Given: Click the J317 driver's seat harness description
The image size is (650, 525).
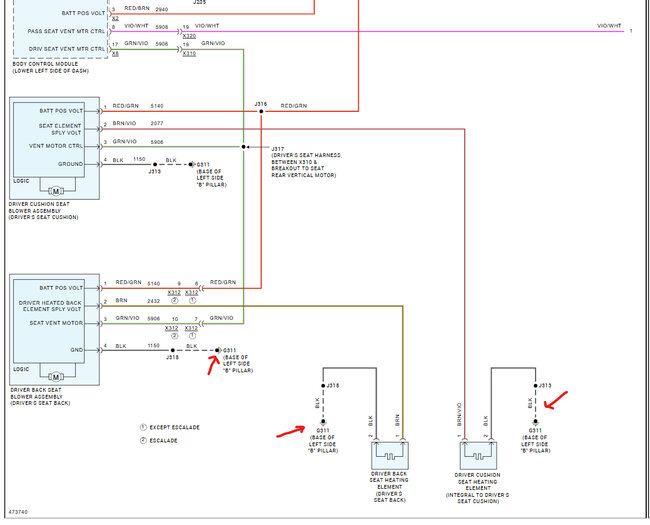Looking at the screenshot, I should coord(306,162).
